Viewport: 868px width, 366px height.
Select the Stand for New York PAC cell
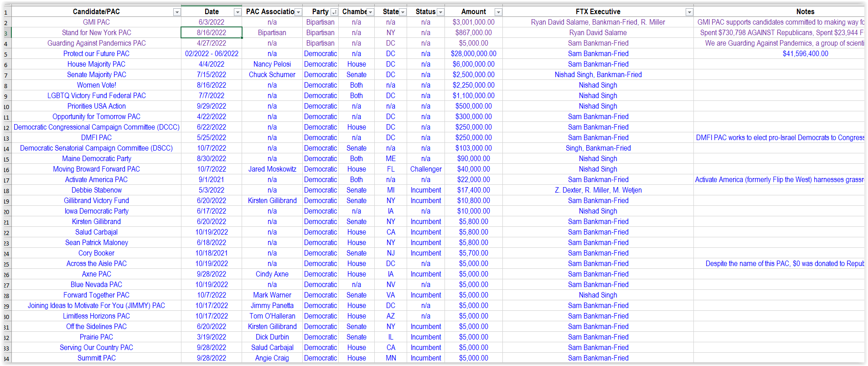click(x=96, y=33)
